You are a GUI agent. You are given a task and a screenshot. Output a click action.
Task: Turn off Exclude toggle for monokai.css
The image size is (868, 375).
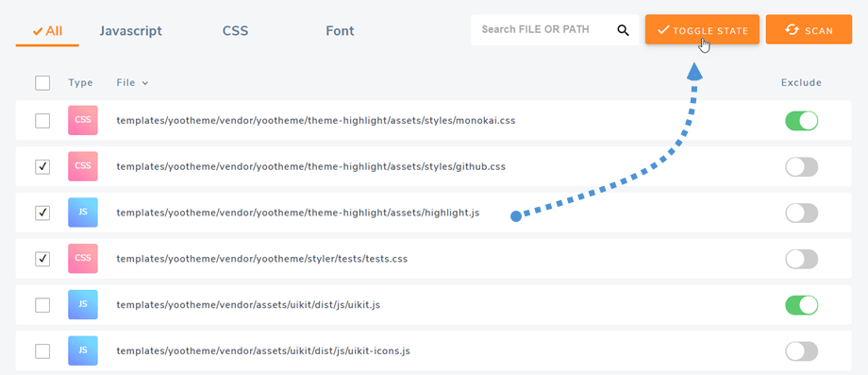pos(802,121)
